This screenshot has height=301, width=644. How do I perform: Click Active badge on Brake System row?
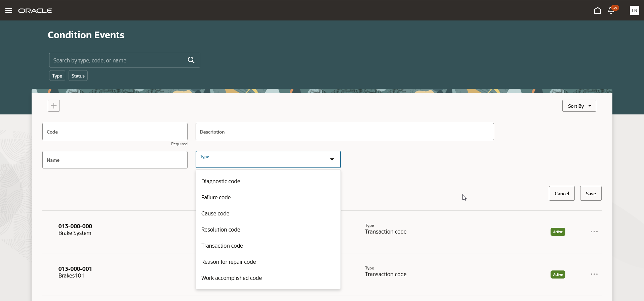click(x=558, y=232)
